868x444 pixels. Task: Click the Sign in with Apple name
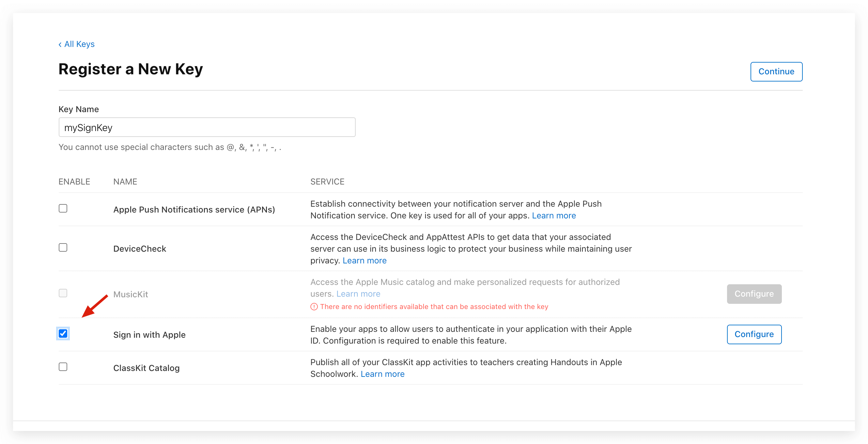click(x=149, y=334)
